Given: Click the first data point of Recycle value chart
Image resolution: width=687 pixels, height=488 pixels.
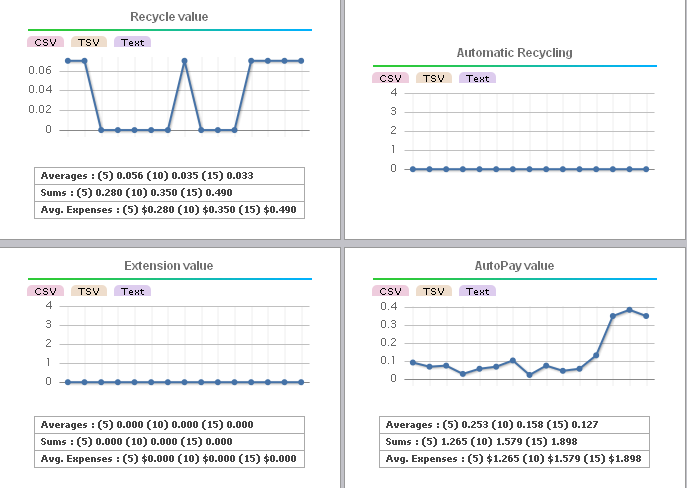Looking at the screenshot, I should click(x=68, y=61).
